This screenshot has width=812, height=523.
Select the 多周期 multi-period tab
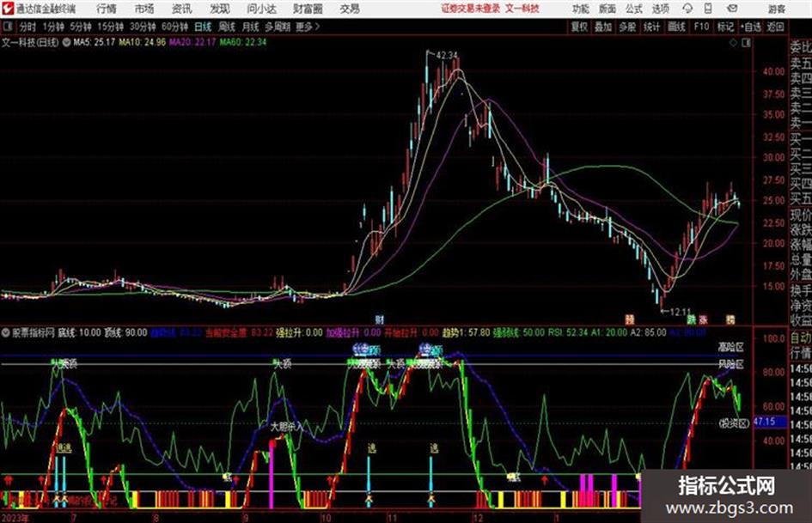277,27
